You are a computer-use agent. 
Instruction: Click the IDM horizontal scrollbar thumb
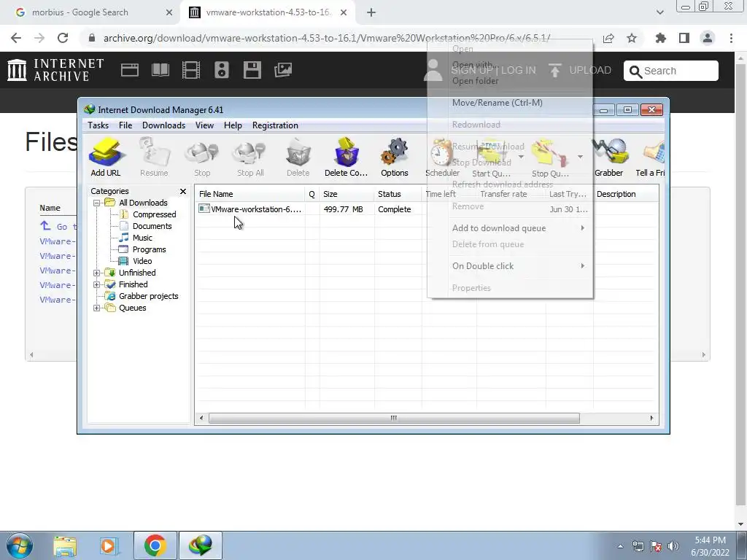pyautogui.click(x=394, y=418)
